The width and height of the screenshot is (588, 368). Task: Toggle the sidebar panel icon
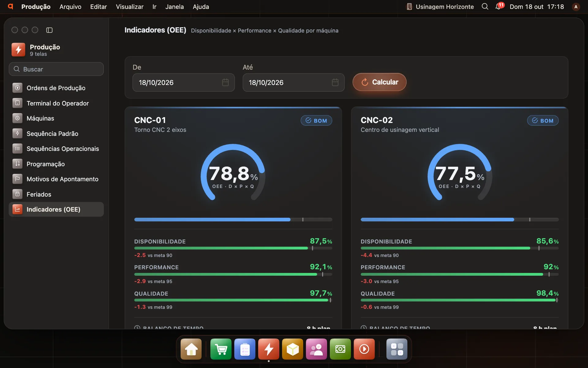(49, 30)
